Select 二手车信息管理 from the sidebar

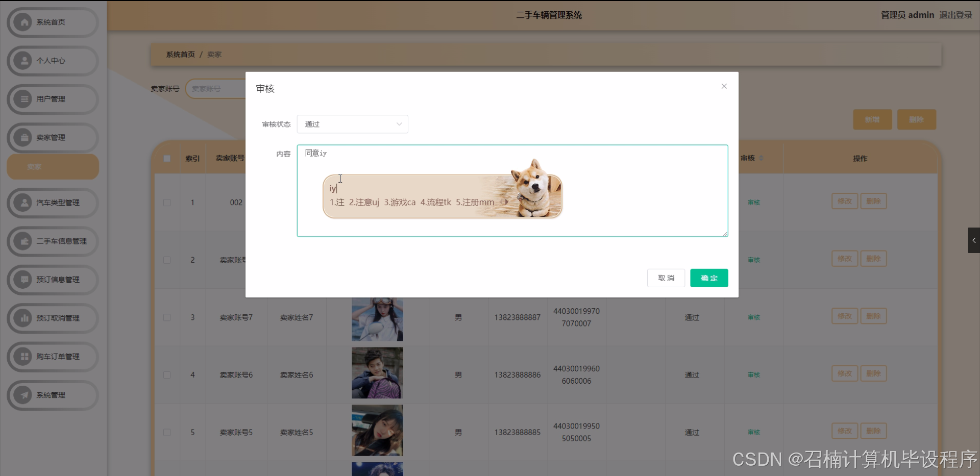(x=52, y=241)
